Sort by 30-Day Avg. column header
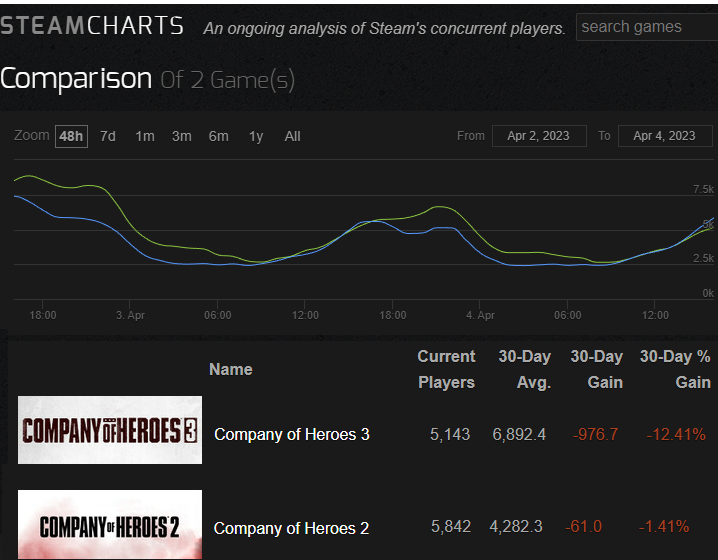 (524, 369)
